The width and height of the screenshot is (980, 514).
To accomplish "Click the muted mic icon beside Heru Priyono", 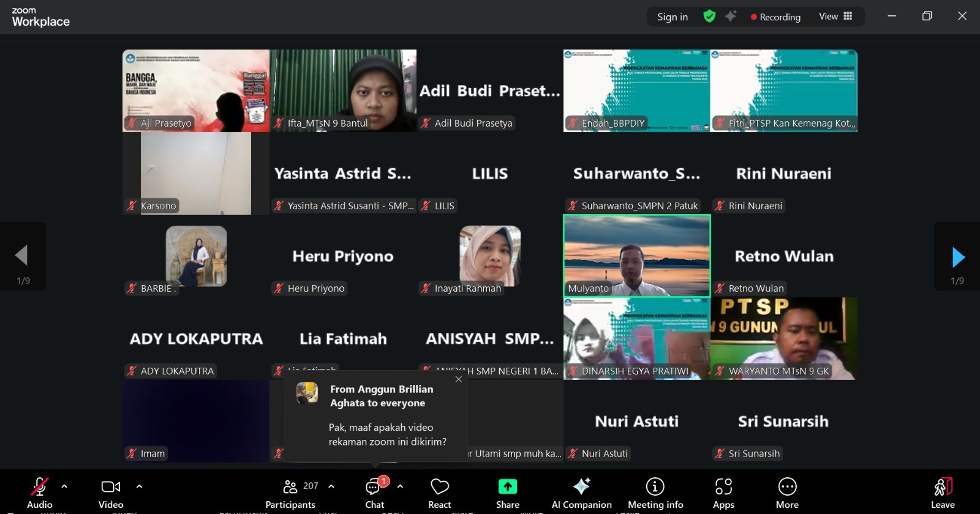I will click(x=278, y=288).
